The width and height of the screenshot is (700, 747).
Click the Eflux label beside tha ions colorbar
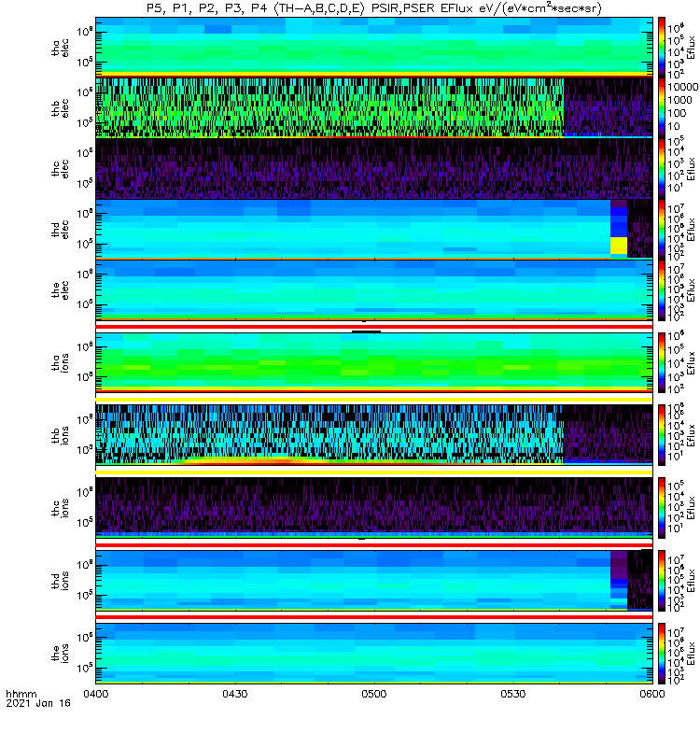692,362
